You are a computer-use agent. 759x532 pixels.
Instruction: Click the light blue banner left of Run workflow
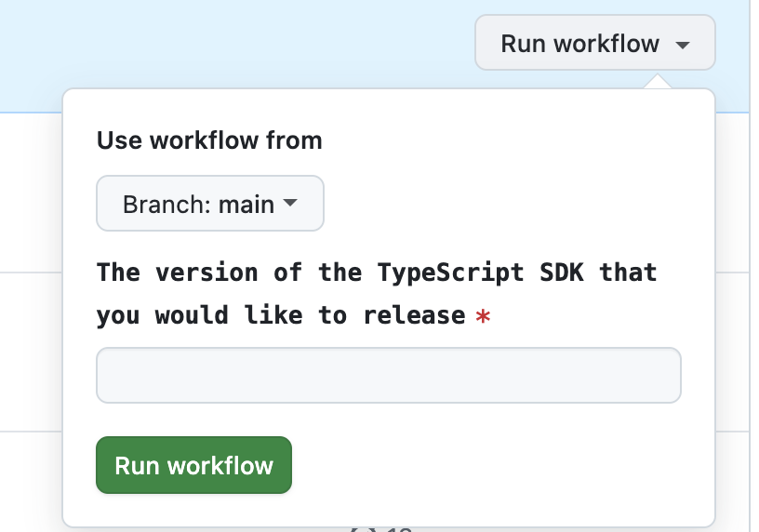[x=233, y=47]
